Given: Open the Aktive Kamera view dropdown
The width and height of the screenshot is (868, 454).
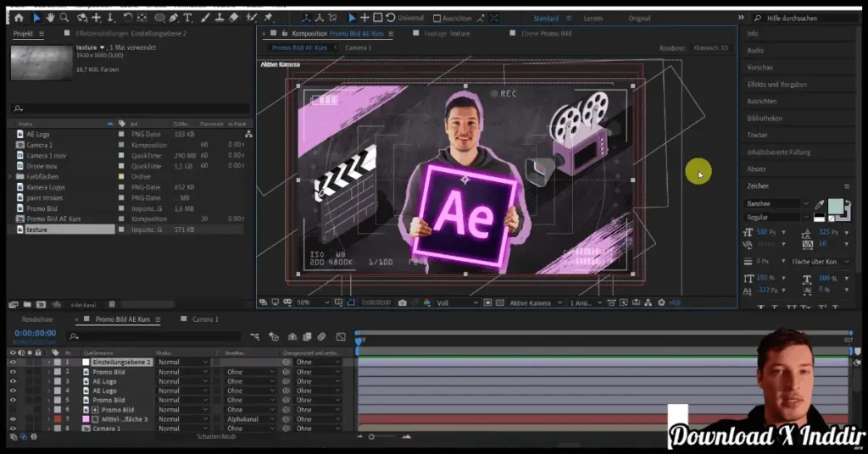Looking at the screenshot, I should click(x=536, y=302).
